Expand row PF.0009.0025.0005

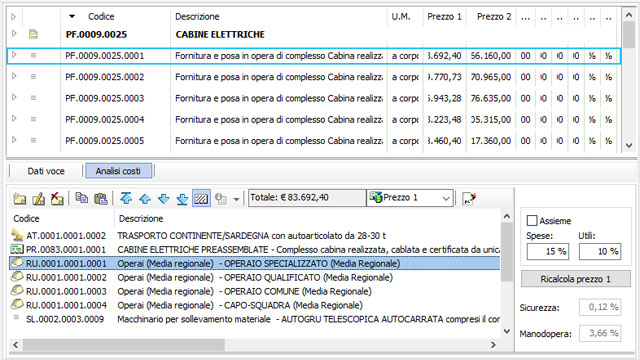[x=14, y=140]
